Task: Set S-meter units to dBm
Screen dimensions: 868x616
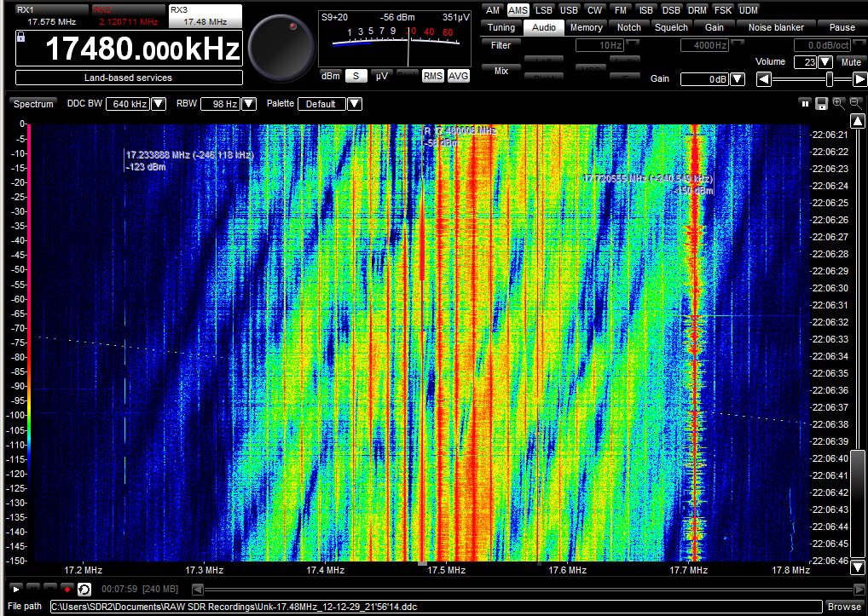Action: coord(331,76)
